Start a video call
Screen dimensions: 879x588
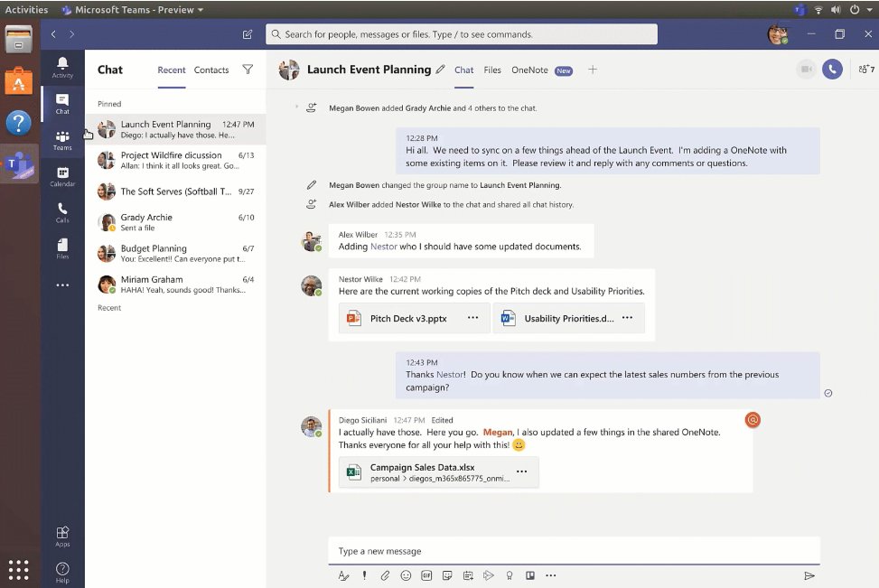[806, 70]
